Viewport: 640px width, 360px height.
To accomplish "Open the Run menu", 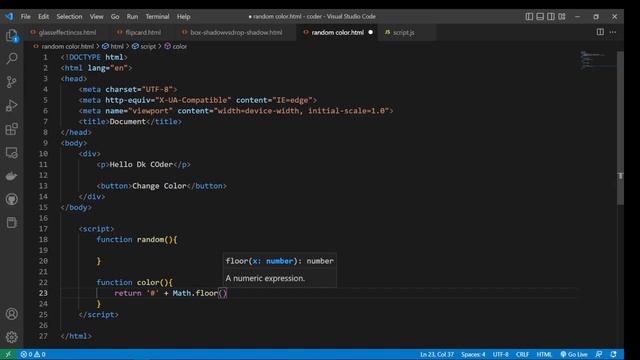I will (x=132, y=16).
